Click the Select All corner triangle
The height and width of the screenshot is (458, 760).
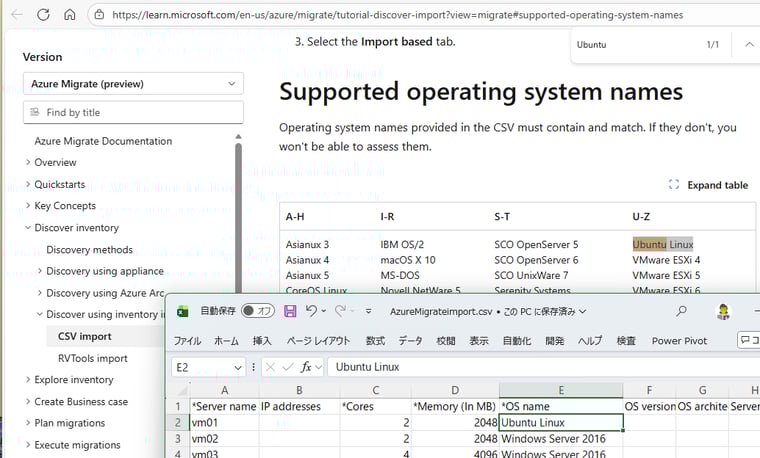coord(182,390)
